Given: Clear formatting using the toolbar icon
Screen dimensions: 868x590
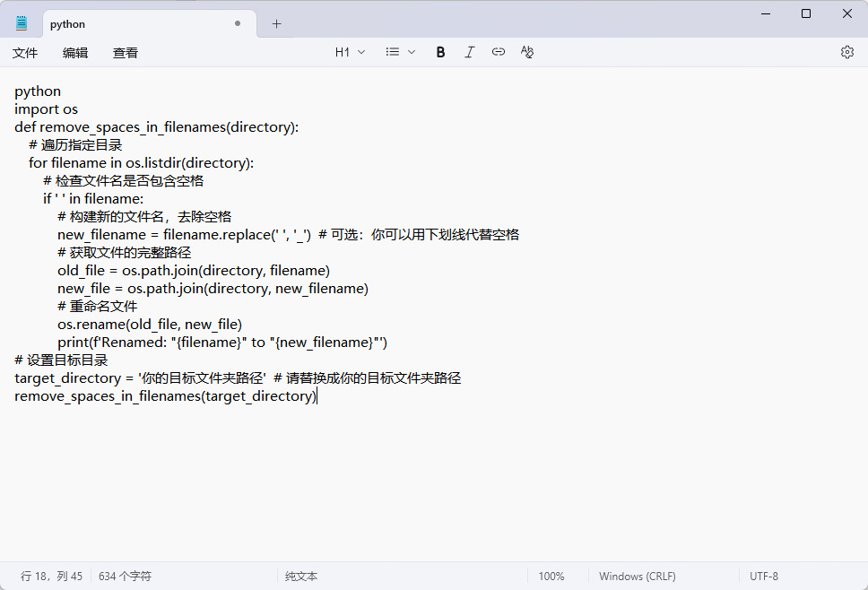Looking at the screenshot, I should click(527, 52).
